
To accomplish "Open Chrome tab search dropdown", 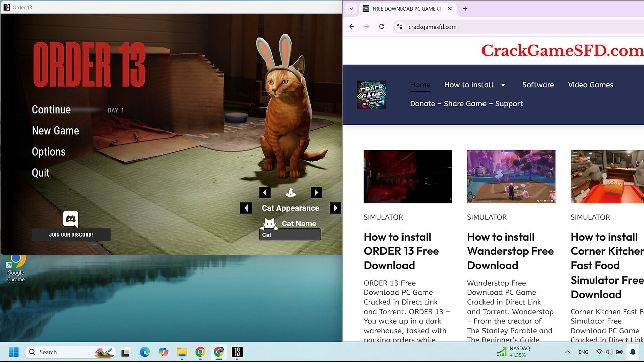I will (x=351, y=8).
